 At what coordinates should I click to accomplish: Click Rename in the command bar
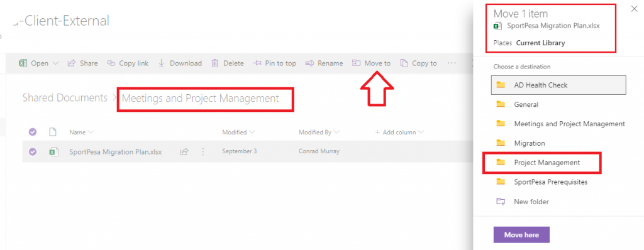pyautogui.click(x=324, y=63)
